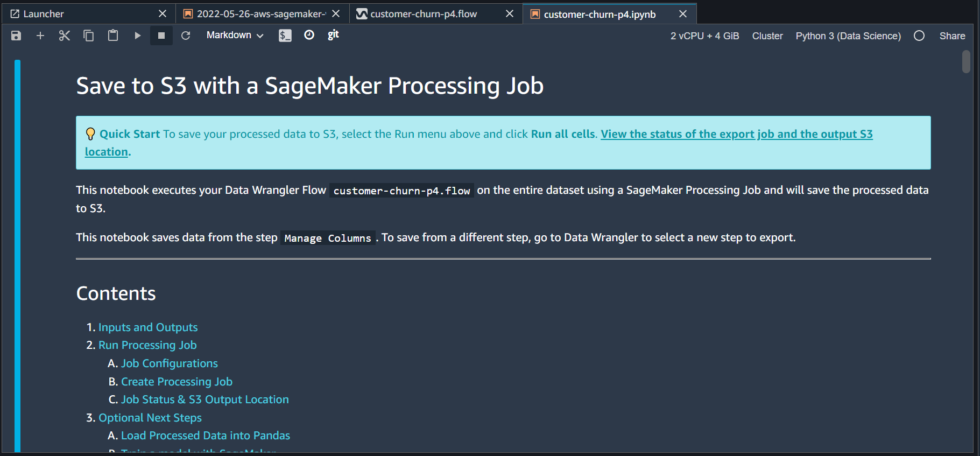The height and width of the screenshot is (456, 980).
Task: Cut selected cell with the scissors icon
Action: click(65, 36)
